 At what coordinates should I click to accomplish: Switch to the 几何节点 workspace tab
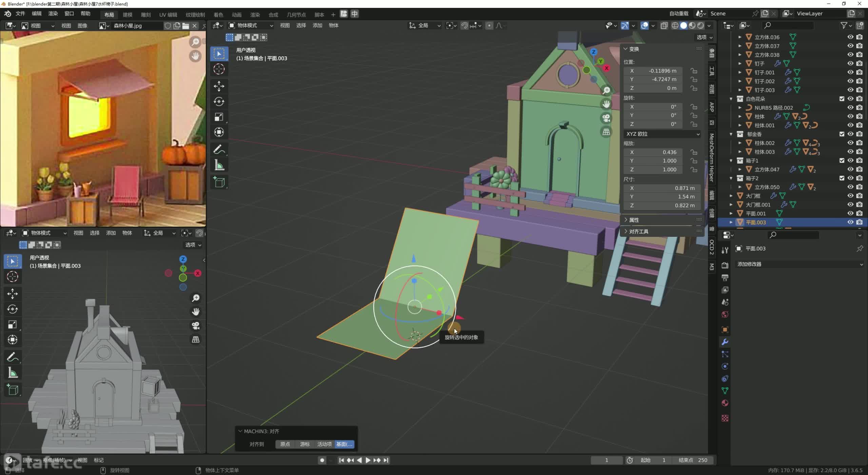296,15
